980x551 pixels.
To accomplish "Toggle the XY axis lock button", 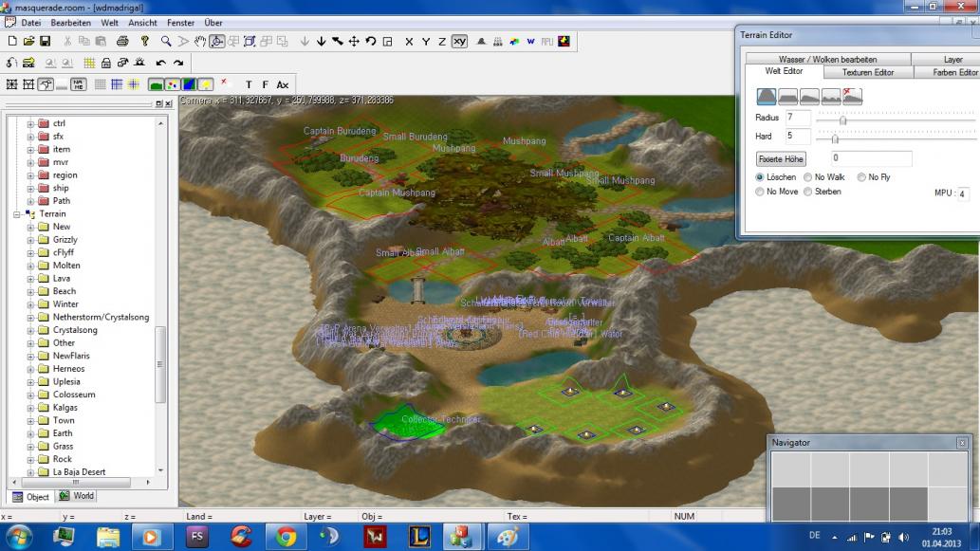I will [459, 42].
